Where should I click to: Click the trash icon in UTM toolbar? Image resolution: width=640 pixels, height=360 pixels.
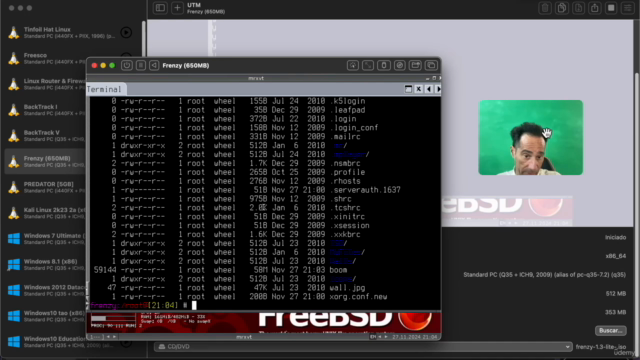[x=545, y=8]
